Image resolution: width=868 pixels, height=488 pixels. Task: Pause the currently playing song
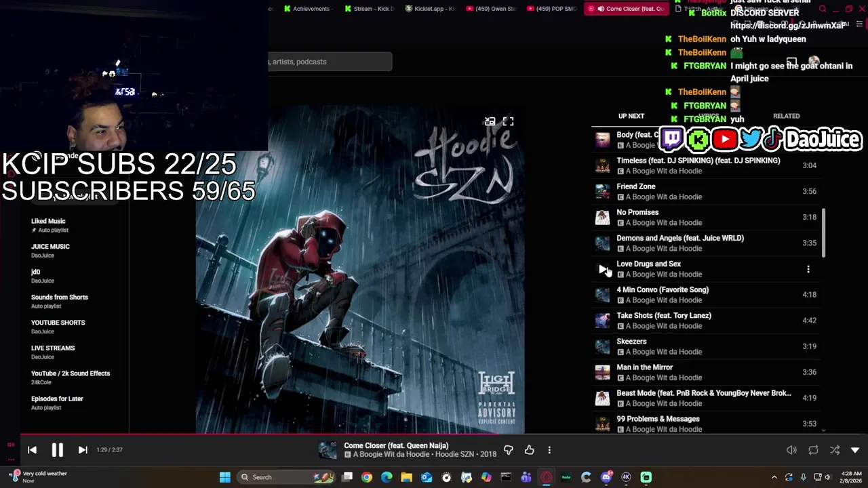57,449
